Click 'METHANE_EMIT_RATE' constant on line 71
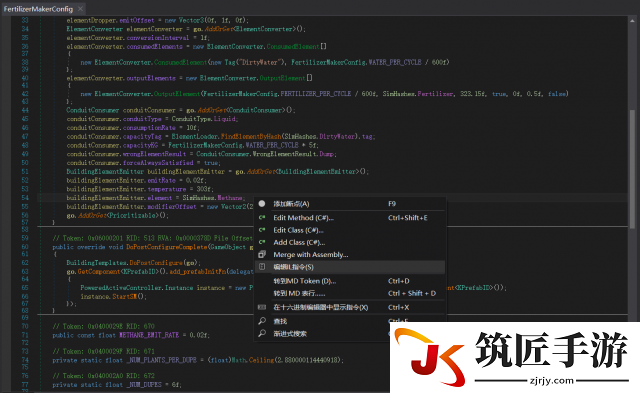Screen dimensions: 640x393 pyautogui.click(x=149, y=335)
